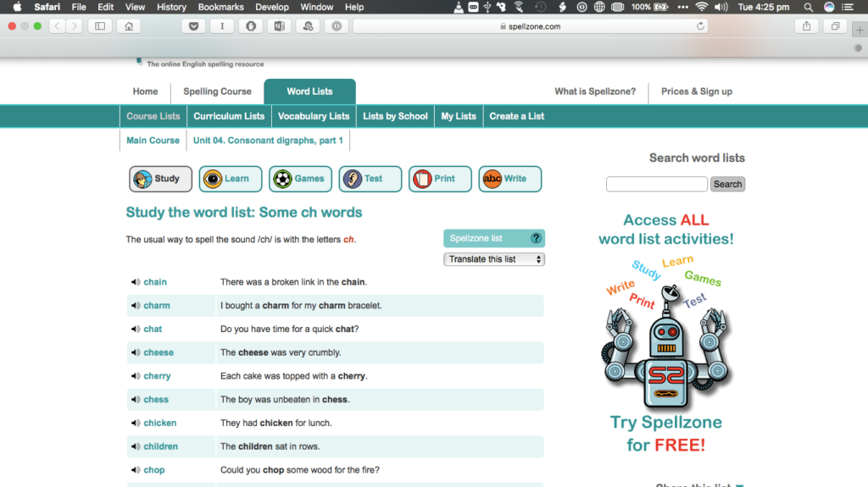Click the word link children
868x487 pixels.
(160, 446)
